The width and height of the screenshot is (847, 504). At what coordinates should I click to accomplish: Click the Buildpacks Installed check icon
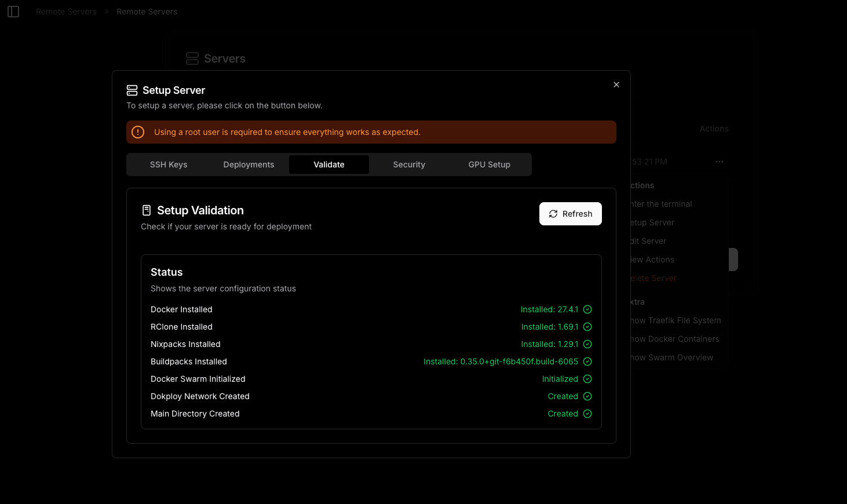coord(587,361)
